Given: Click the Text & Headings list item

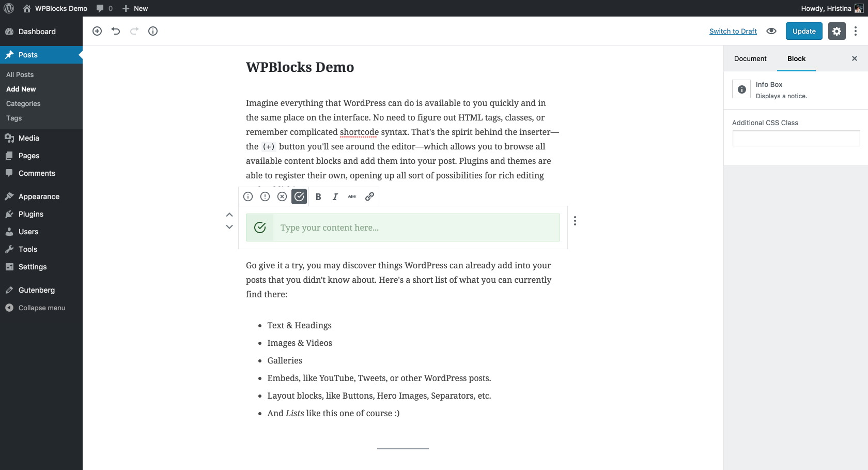Looking at the screenshot, I should (x=299, y=325).
